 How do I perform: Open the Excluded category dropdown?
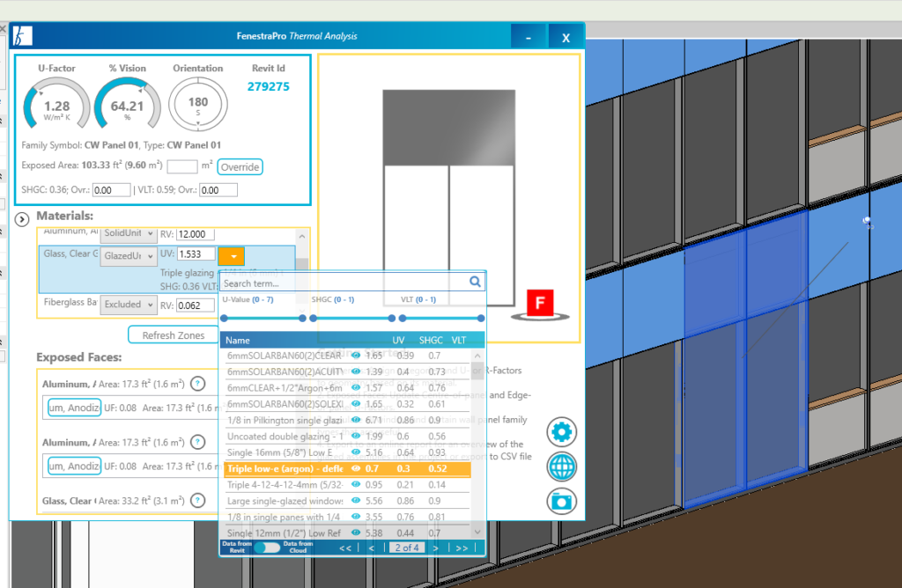coord(129,305)
